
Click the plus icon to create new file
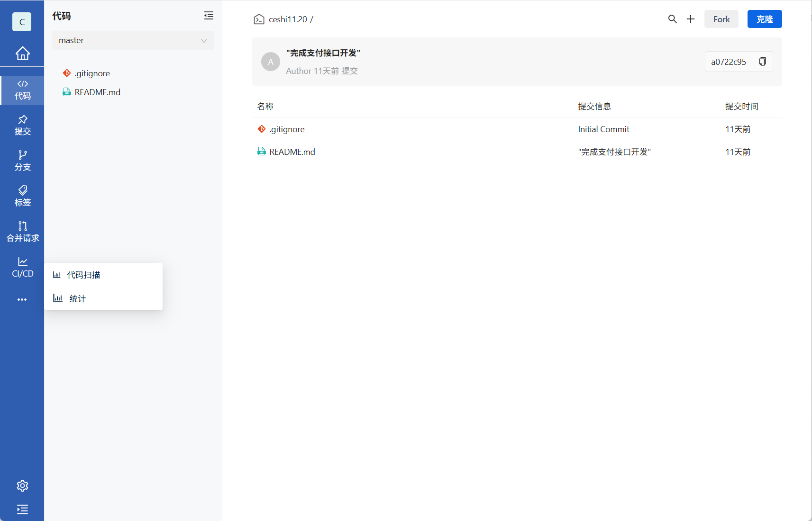coord(691,19)
